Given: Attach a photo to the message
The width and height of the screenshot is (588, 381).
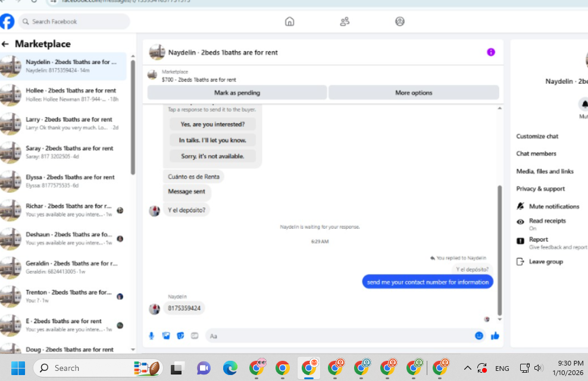Looking at the screenshot, I should pos(166,336).
